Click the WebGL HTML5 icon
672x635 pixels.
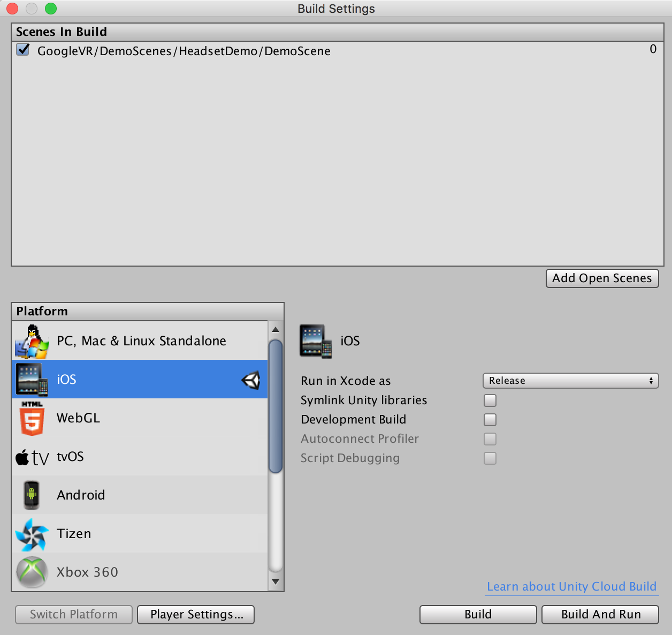pyautogui.click(x=32, y=418)
